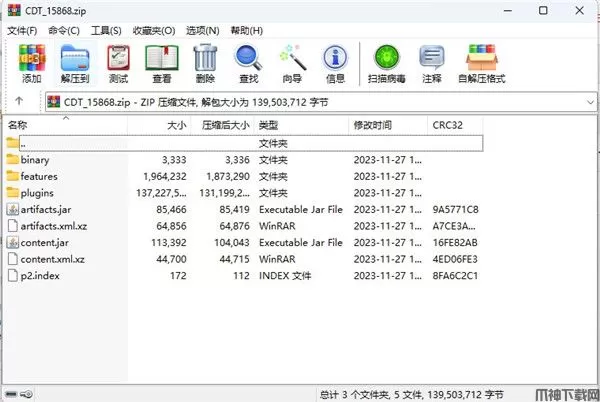This screenshot has height=402, width=600.
Task: Click the INDEX 文件 type cell
Action: [x=285, y=275]
